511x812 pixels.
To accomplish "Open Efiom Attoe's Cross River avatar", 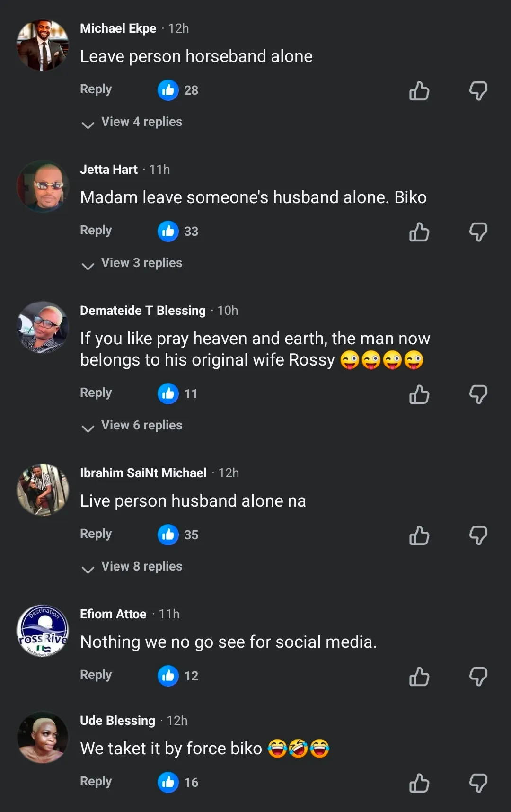I will pyautogui.click(x=43, y=631).
